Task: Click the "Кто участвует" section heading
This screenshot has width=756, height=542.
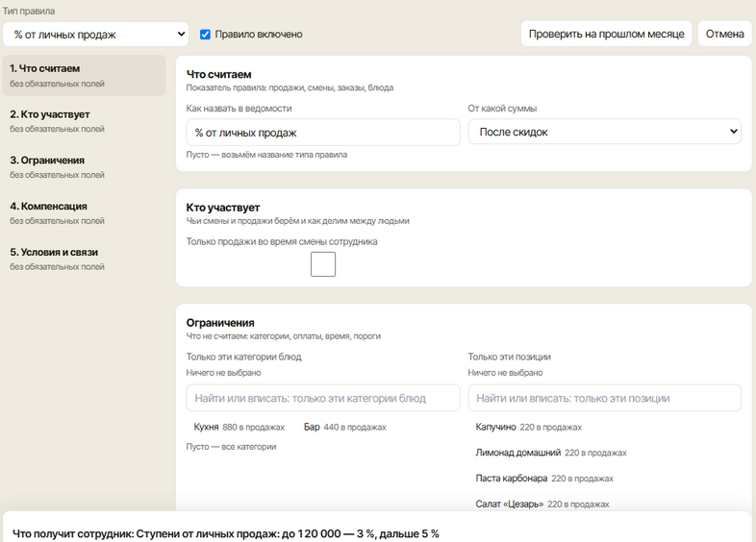Action: tap(223, 208)
